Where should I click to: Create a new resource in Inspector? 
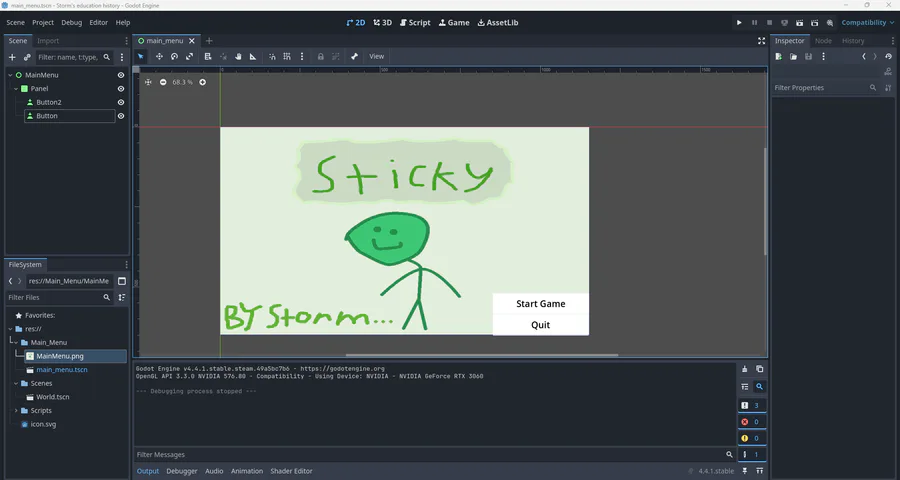(778, 57)
